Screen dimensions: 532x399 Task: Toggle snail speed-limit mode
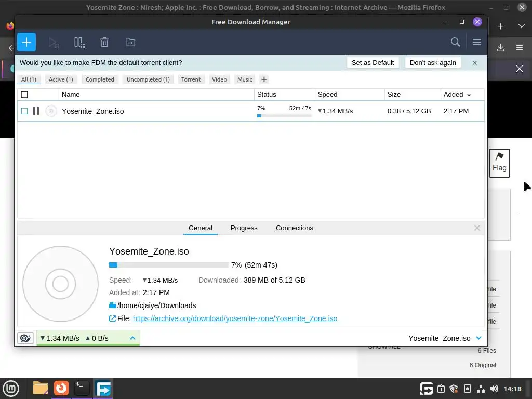[25, 338]
